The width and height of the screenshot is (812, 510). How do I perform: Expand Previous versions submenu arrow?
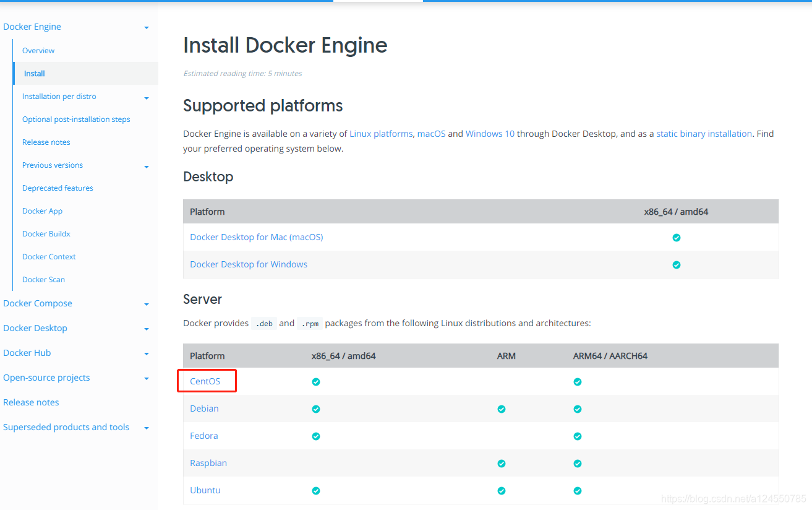coord(147,166)
